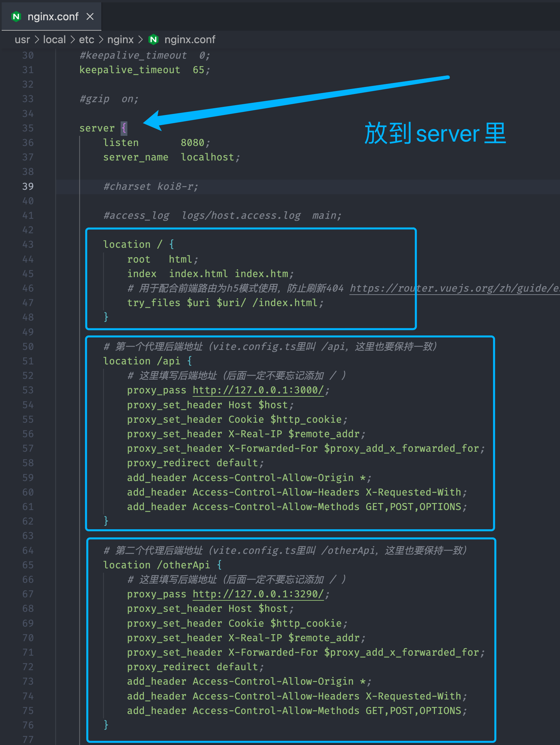Image resolution: width=560 pixels, height=745 pixels.
Task: Open the 'etc' breadcrumb segment
Action: click(x=87, y=40)
